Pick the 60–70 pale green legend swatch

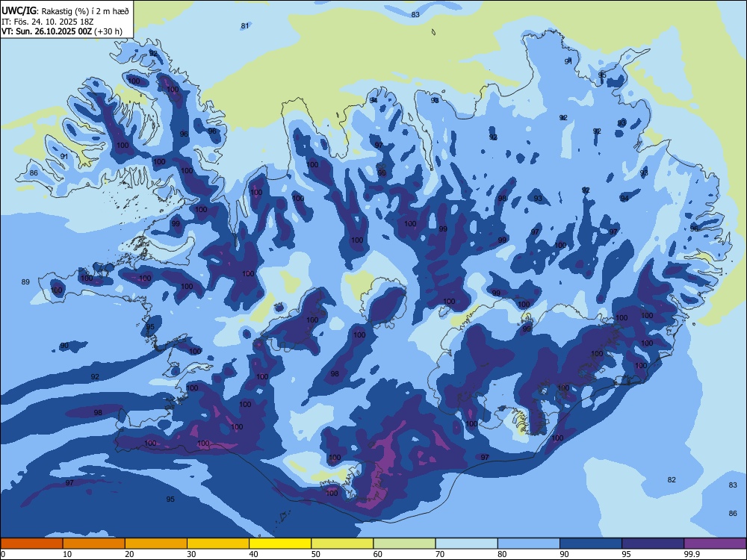click(404, 544)
